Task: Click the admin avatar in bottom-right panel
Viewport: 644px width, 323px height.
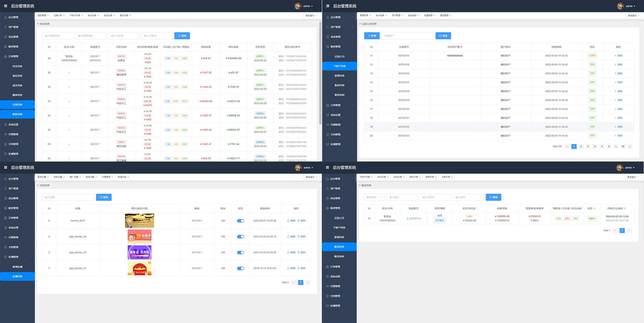Action: point(620,167)
